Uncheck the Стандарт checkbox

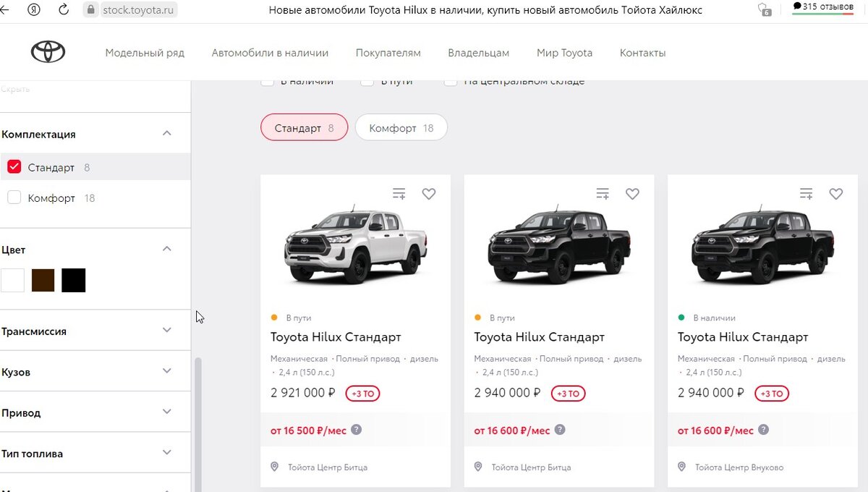click(x=14, y=167)
